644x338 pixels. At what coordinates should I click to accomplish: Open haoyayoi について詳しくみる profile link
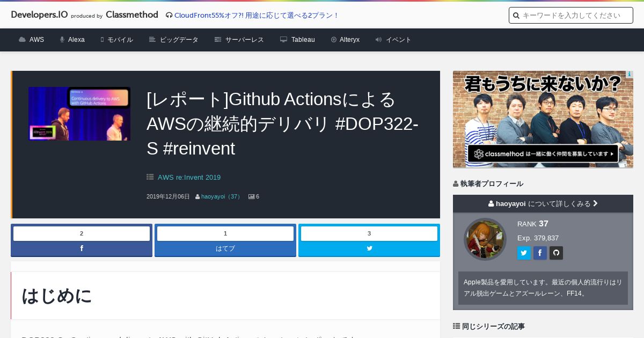pyautogui.click(x=543, y=204)
